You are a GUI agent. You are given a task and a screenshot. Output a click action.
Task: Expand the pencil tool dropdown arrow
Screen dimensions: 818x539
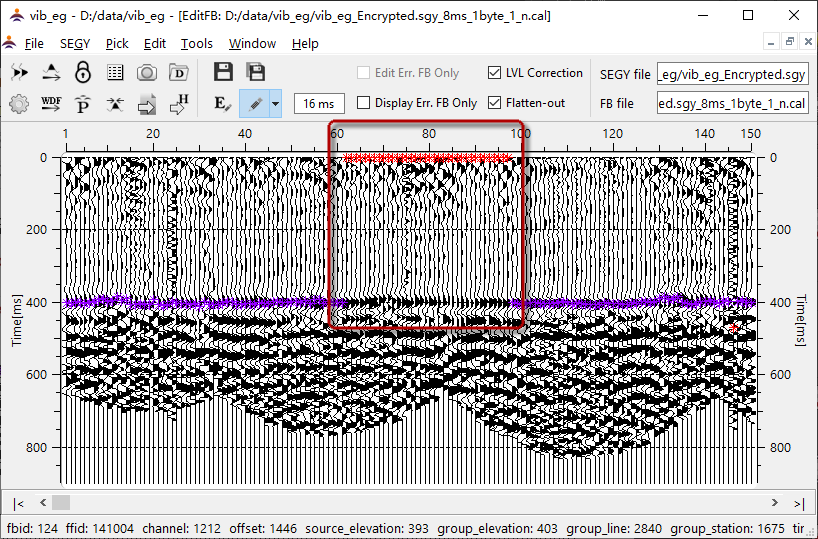click(275, 104)
